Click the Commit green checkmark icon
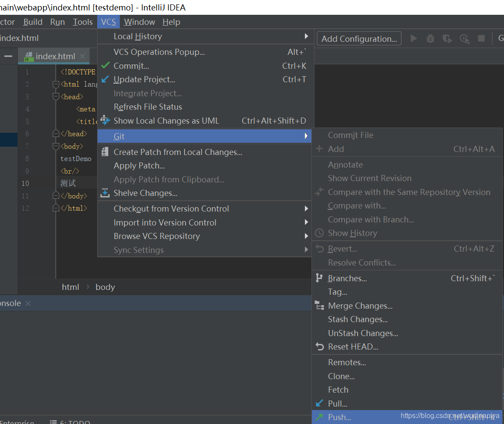504x424 pixels. [x=105, y=66]
